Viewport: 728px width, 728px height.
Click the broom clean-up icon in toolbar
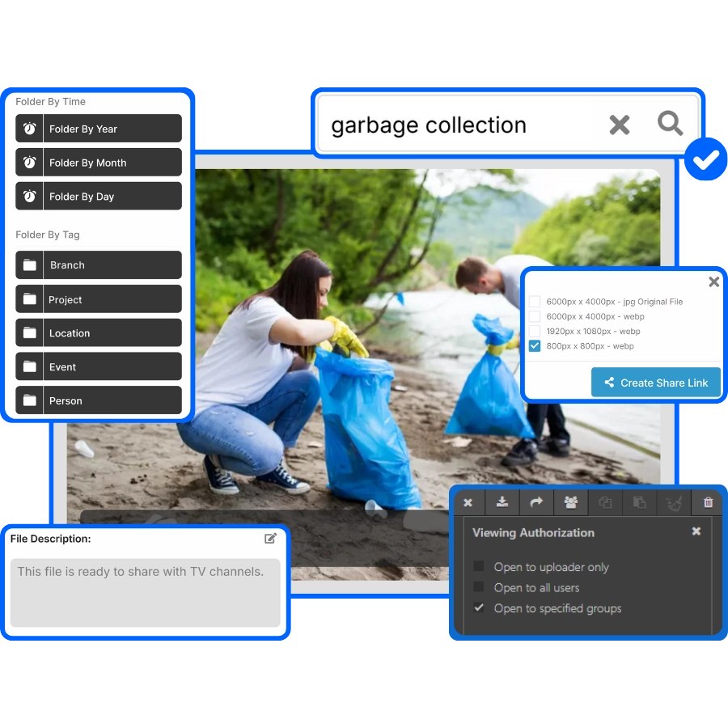(x=674, y=502)
